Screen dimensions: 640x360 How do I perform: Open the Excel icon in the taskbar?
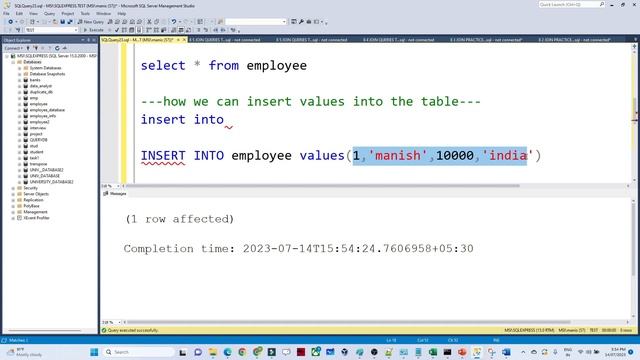(433, 352)
